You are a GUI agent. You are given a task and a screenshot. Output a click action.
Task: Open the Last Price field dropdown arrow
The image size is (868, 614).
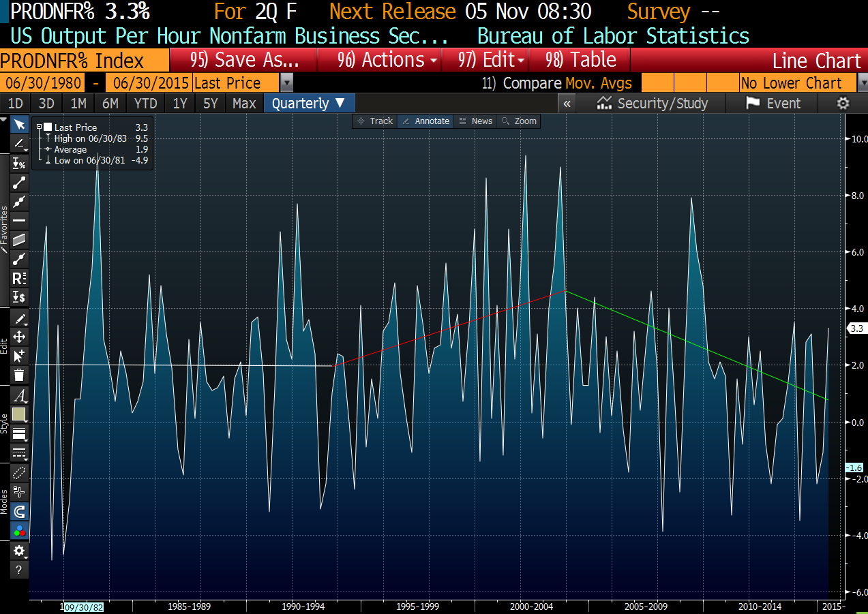(287, 83)
